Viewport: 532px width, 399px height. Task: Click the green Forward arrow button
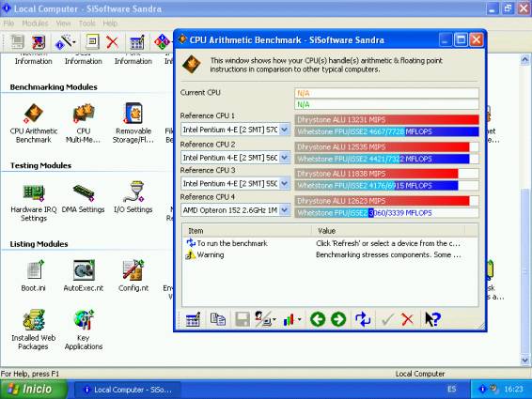pyautogui.click(x=338, y=319)
